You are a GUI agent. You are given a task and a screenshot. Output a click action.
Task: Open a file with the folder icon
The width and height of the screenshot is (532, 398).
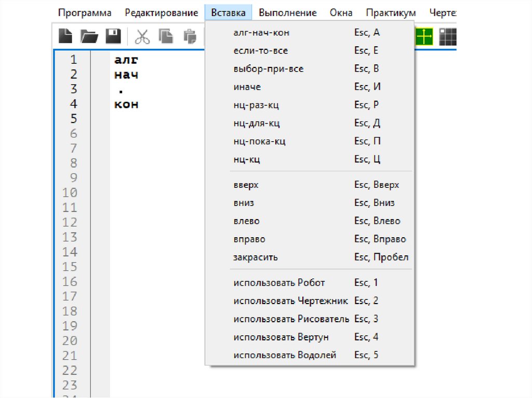click(89, 36)
